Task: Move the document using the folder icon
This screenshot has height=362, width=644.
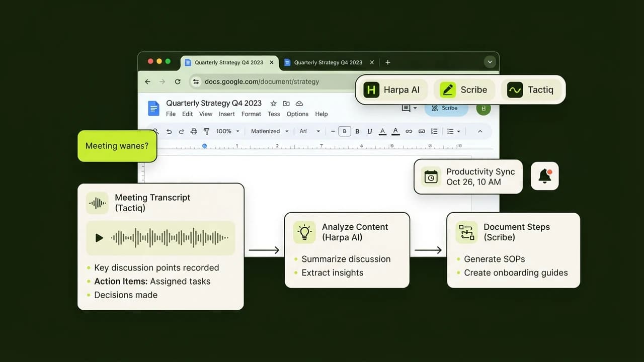Action: click(286, 103)
